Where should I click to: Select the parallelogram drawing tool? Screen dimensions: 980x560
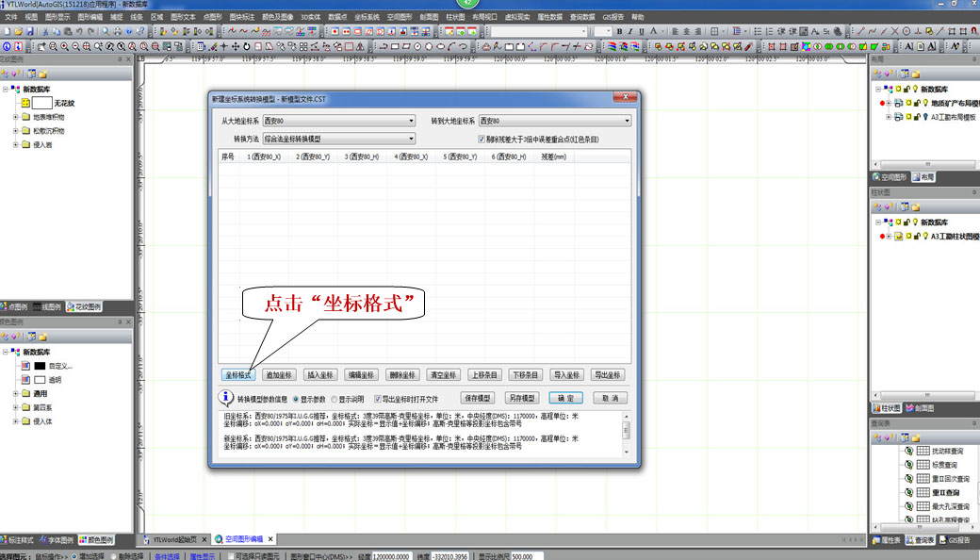coord(406,46)
